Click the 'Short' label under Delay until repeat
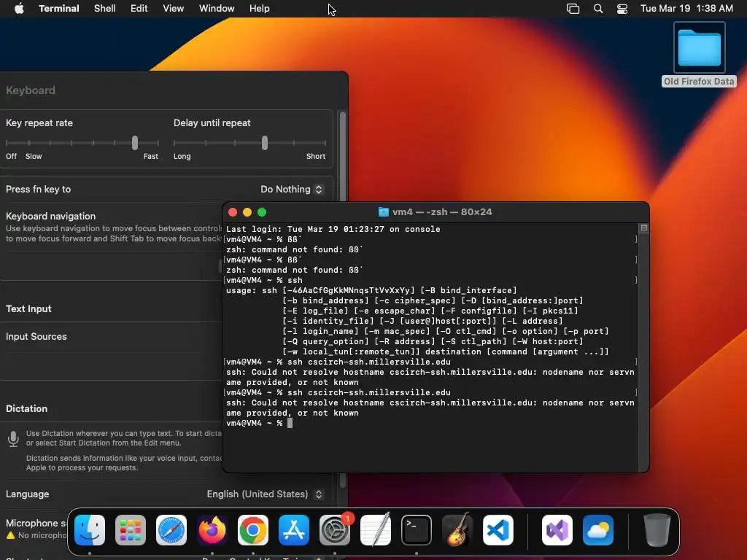 pos(316,156)
